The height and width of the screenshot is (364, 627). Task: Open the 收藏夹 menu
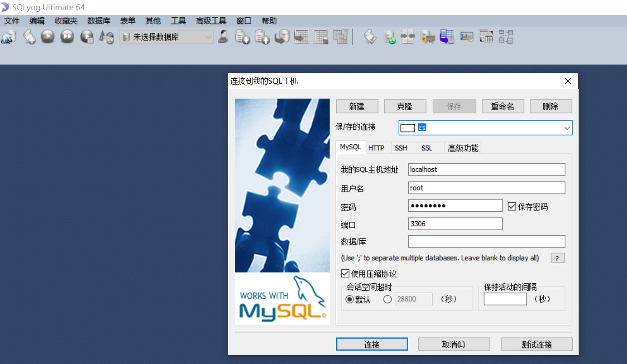pyautogui.click(x=66, y=21)
